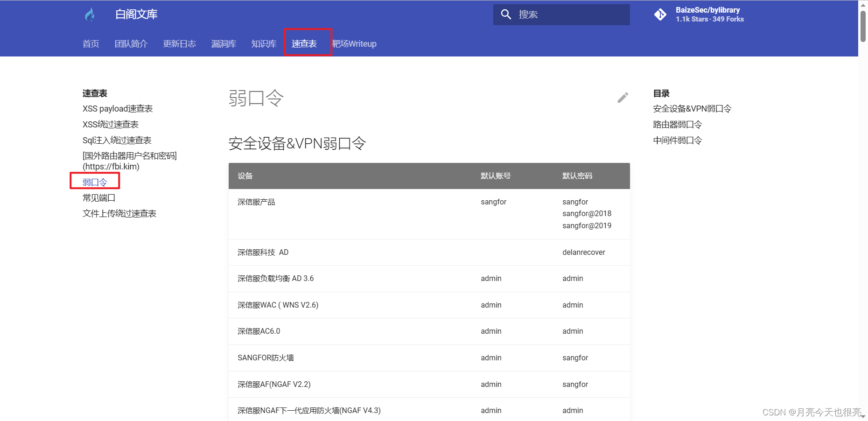Jump to 中间件弱口令 in table of contents

coord(678,140)
